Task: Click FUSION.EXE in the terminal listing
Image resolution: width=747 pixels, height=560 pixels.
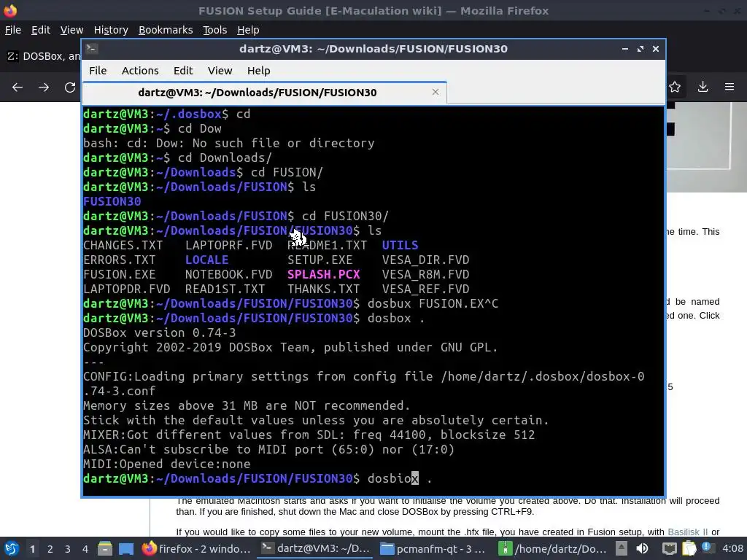Action: [x=119, y=274]
